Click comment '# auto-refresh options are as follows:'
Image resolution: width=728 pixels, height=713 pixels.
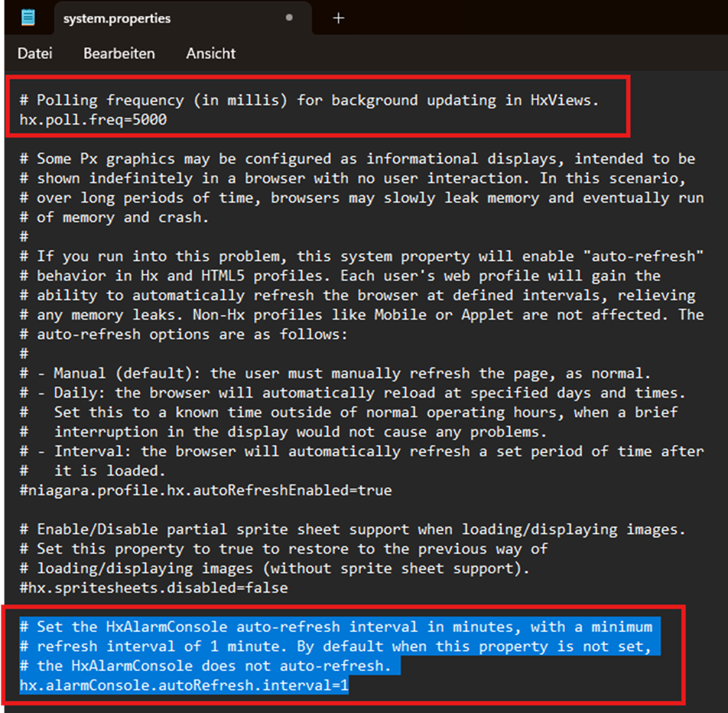184,334
